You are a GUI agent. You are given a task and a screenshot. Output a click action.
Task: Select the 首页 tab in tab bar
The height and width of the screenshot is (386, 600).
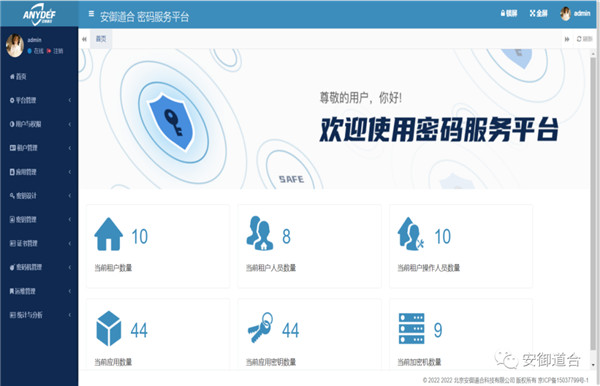[x=101, y=39]
